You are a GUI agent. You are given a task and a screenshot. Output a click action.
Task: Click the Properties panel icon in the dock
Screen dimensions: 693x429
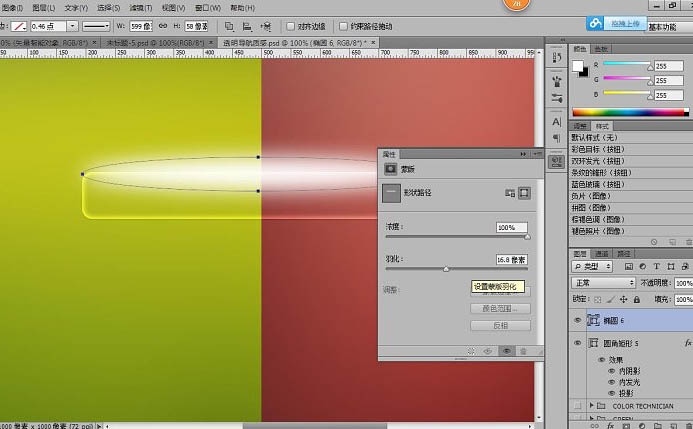(556, 162)
